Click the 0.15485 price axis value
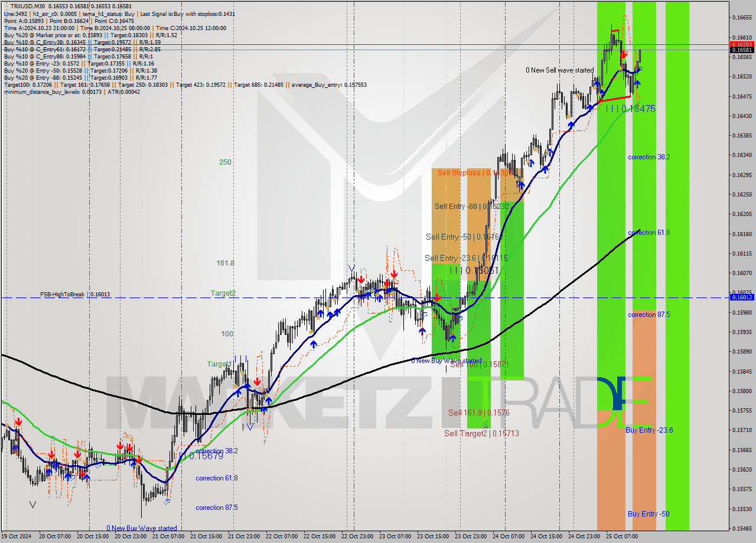Screen dimensions: 756x543 click(742, 528)
